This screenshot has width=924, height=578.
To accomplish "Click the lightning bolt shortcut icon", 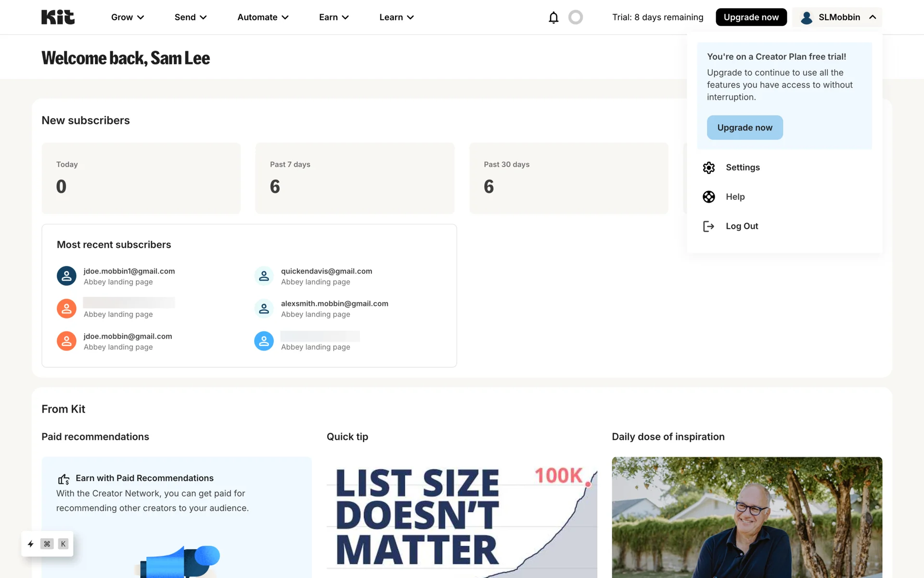I will [31, 544].
